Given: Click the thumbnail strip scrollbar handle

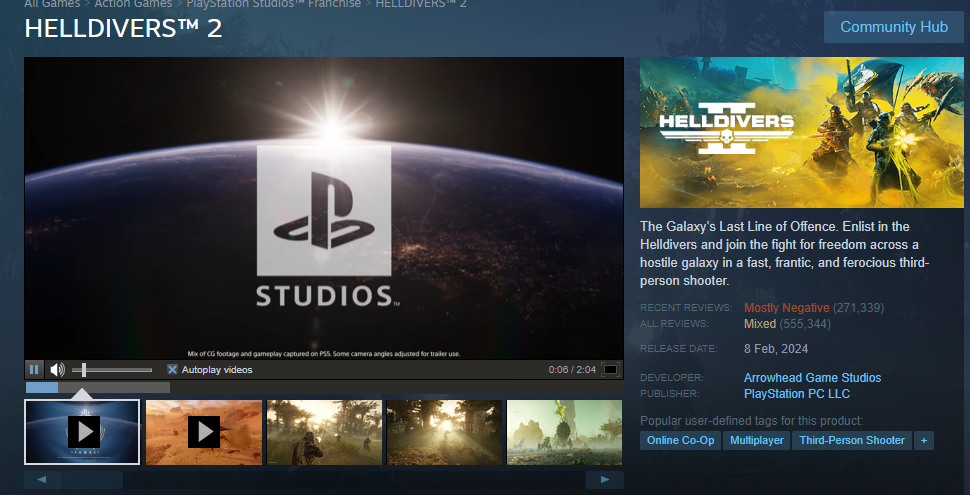Looking at the screenshot, I should [93, 480].
